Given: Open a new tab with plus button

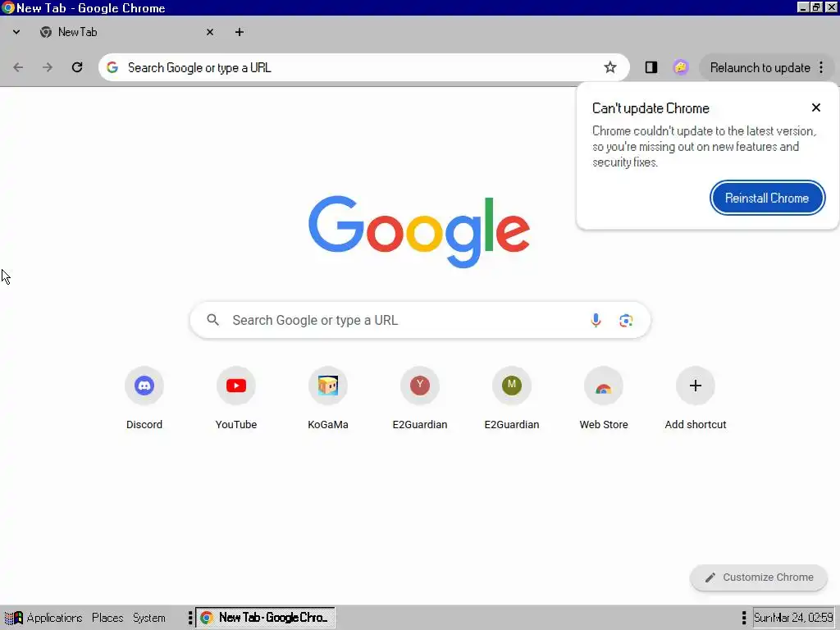Looking at the screenshot, I should pyautogui.click(x=240, y=32).
